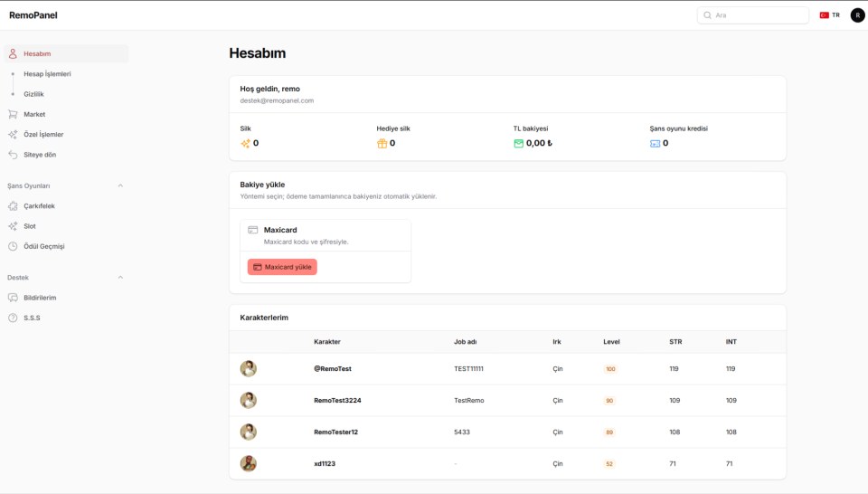Image resolution: width=868 pixels, height=494 pixels.
Task: Collapse the Destek section chevron
Action: [x=120, y=278]
